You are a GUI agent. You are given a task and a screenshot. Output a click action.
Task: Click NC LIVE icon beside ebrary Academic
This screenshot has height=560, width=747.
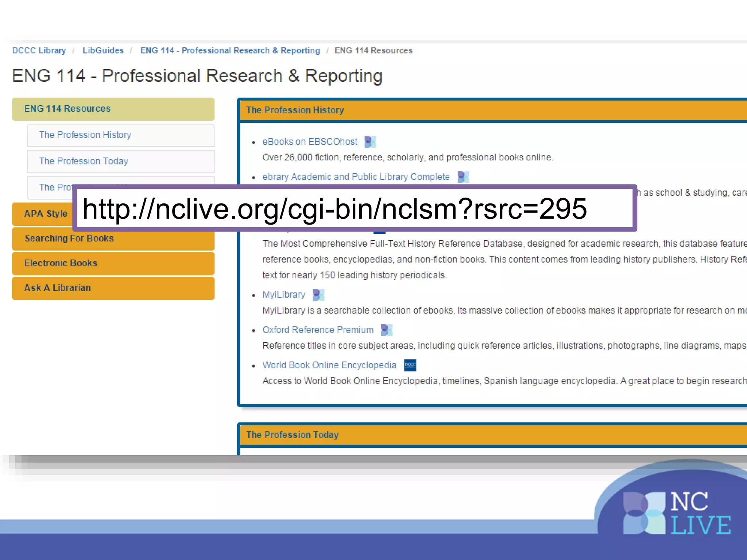[x=463, y=177]
